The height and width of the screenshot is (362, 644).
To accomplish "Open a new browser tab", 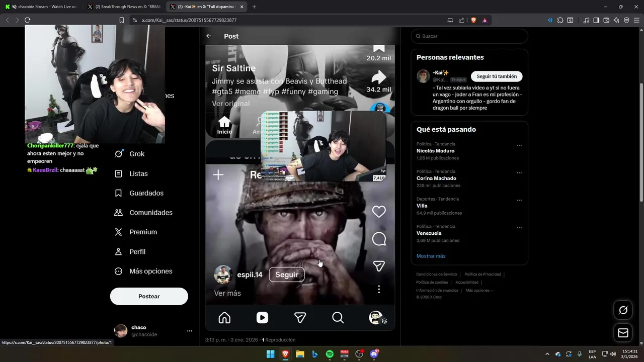I will (x=254, y=7).
